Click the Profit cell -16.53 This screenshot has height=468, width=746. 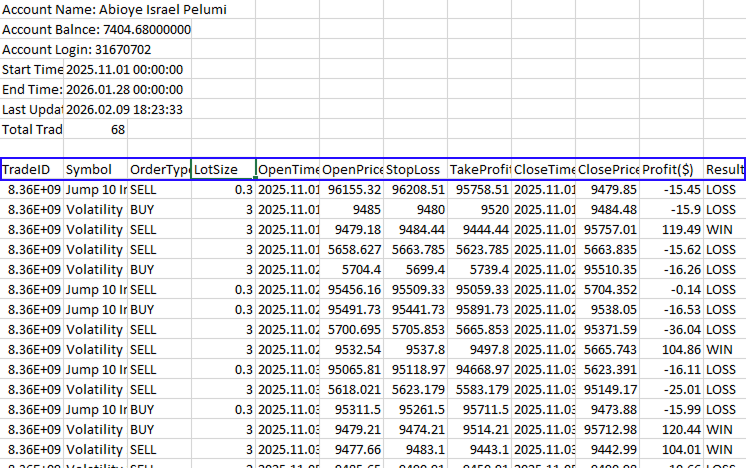tap(671, 309)
